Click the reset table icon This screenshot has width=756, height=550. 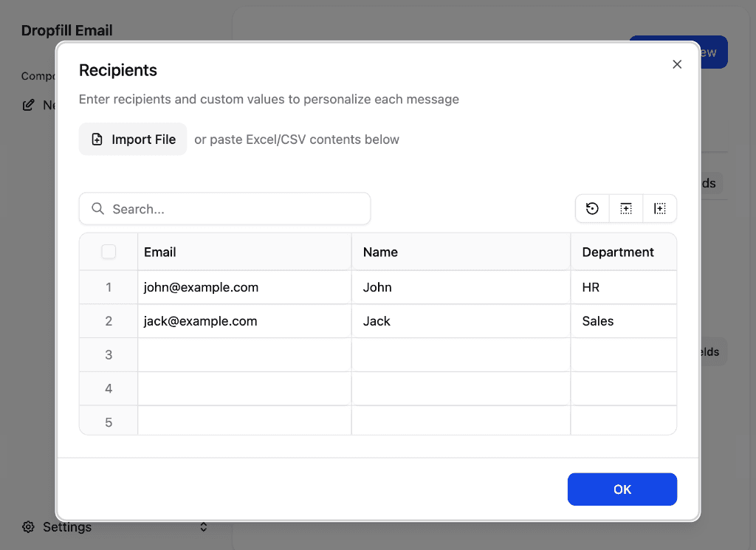[592, 209]
